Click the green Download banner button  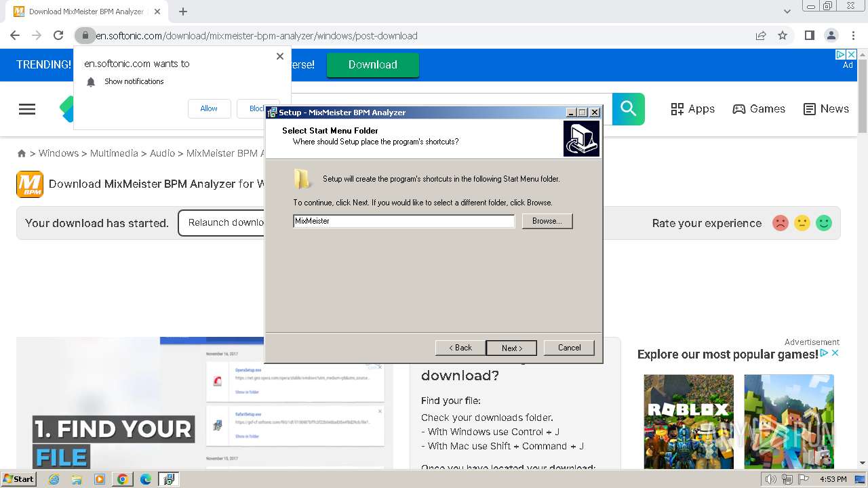point(373,64)
